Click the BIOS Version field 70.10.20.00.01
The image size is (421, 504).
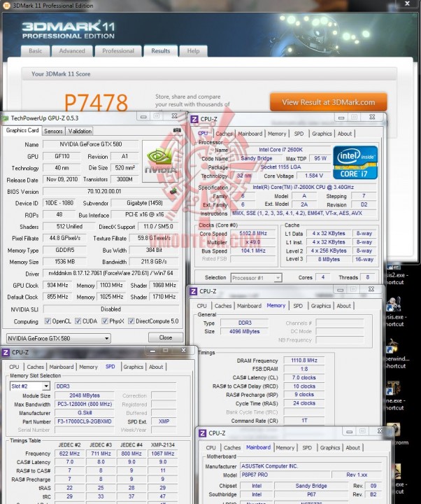click(105, 192)
